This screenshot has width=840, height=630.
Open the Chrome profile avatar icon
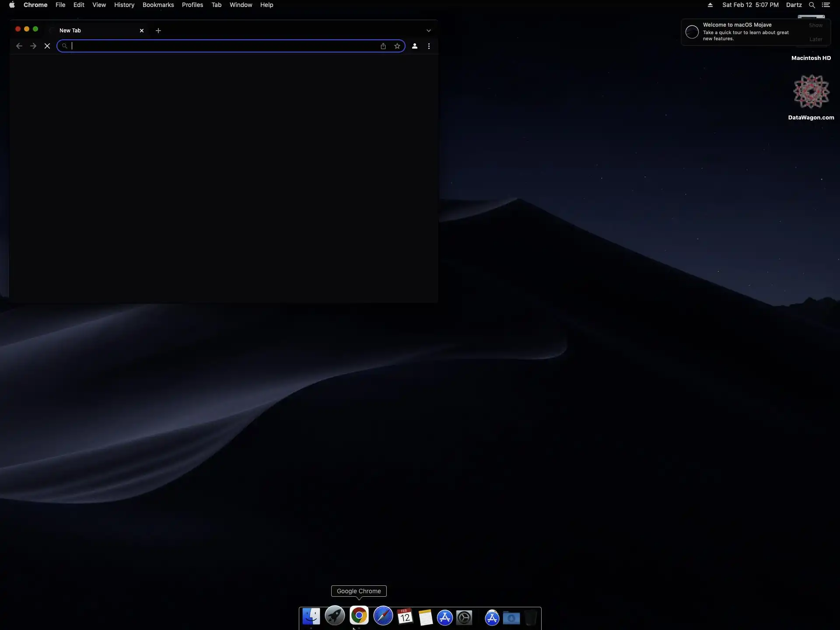(x=415, y=46)
